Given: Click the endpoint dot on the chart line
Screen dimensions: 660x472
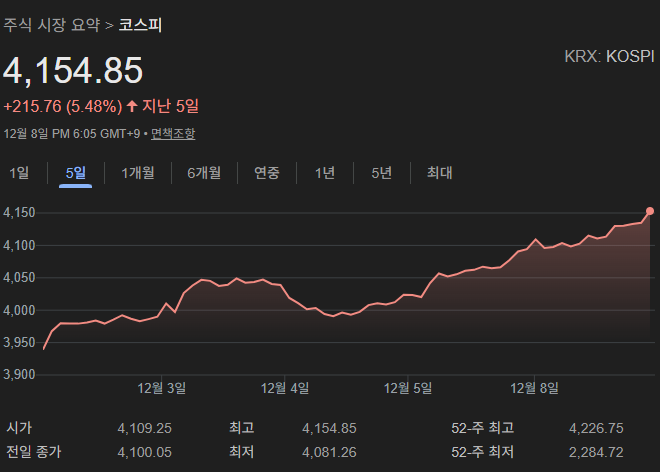Looking at the screenshot, I should 650,211.
